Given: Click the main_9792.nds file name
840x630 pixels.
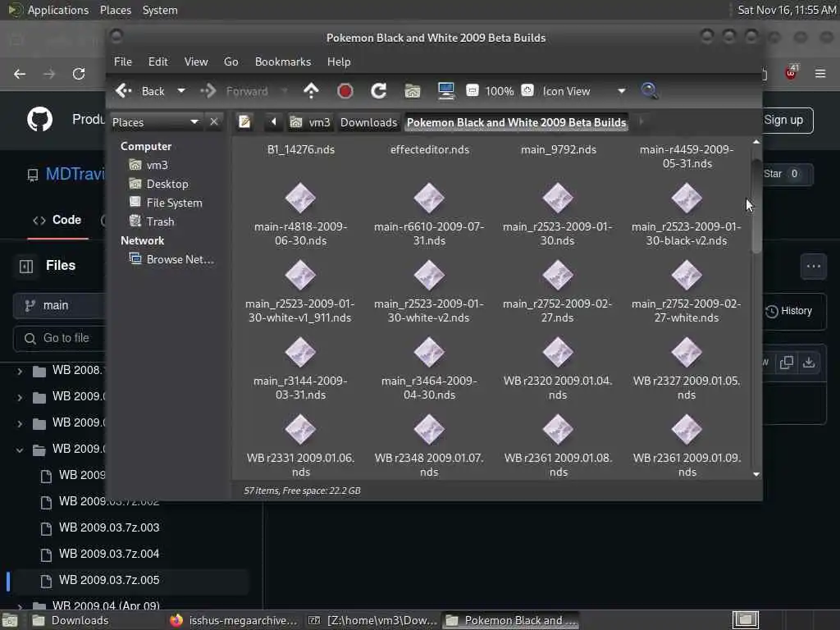Looking at the screenshot, I should (558, 150).
